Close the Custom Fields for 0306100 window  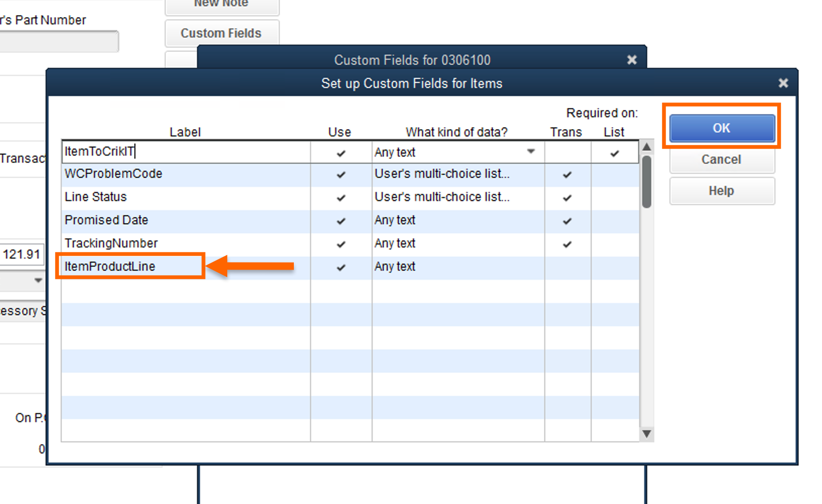click(632, 60)
